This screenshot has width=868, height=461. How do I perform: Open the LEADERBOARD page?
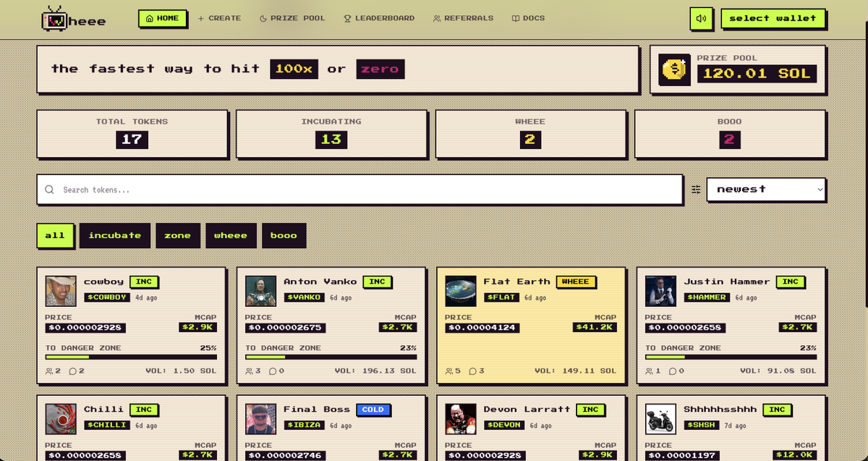(x=379, y=18)
